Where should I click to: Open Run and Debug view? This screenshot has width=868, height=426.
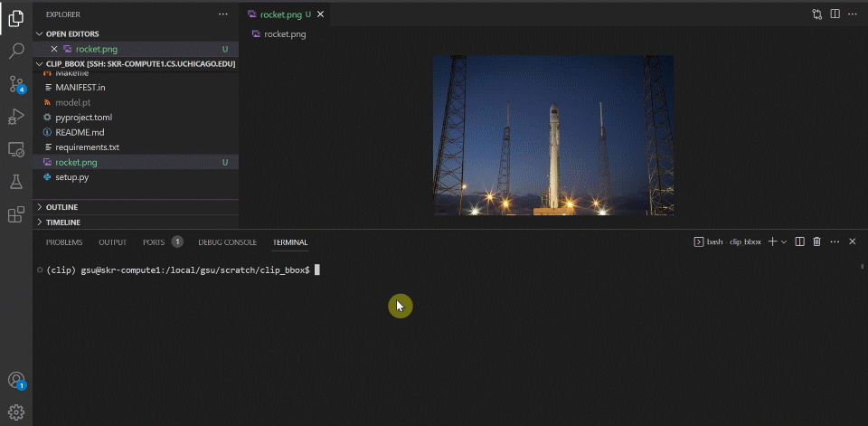[16, 117]
